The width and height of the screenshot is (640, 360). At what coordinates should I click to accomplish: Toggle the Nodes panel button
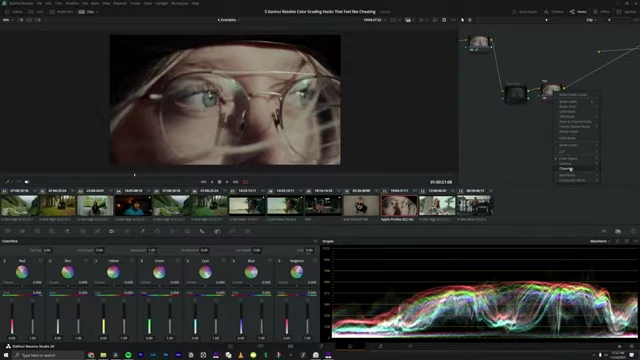coord(578,12)
